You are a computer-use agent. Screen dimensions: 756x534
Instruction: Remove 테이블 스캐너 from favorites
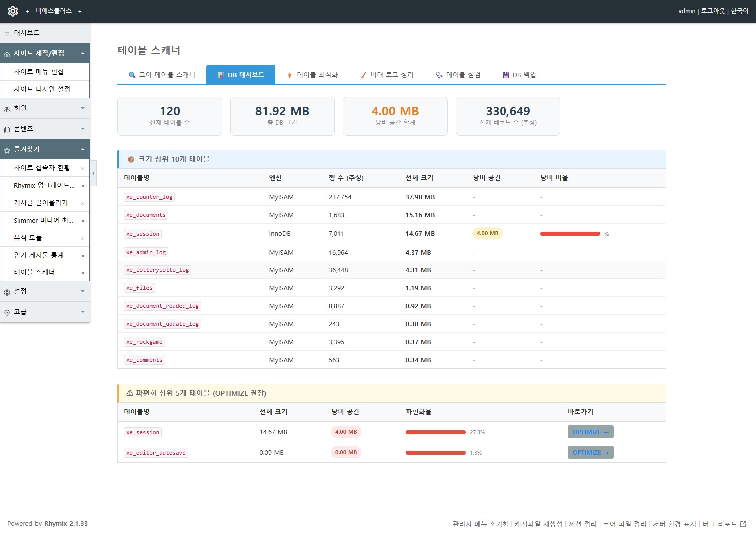83,273
